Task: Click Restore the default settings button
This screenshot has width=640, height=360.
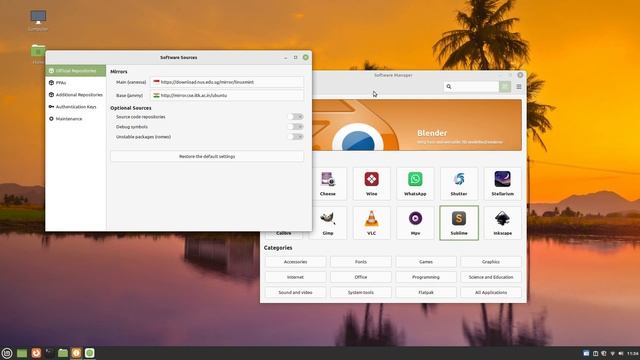Action: [207, 156]
